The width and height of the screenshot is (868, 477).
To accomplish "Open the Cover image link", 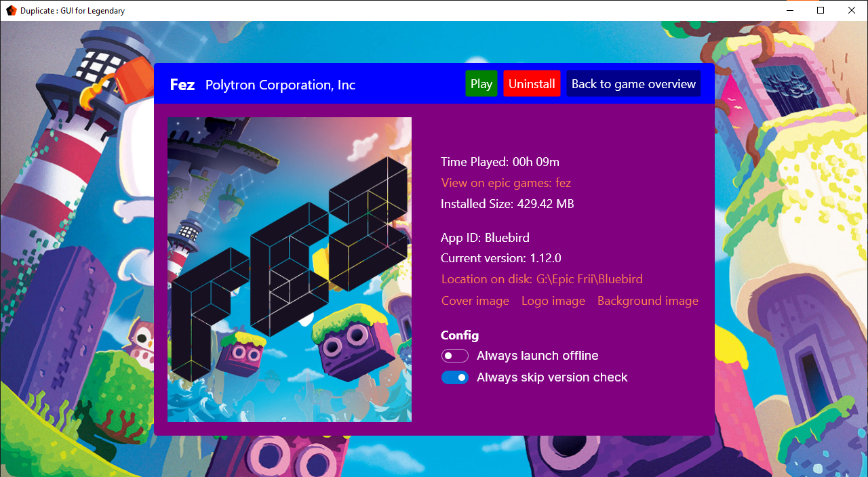I will (475, 301).
